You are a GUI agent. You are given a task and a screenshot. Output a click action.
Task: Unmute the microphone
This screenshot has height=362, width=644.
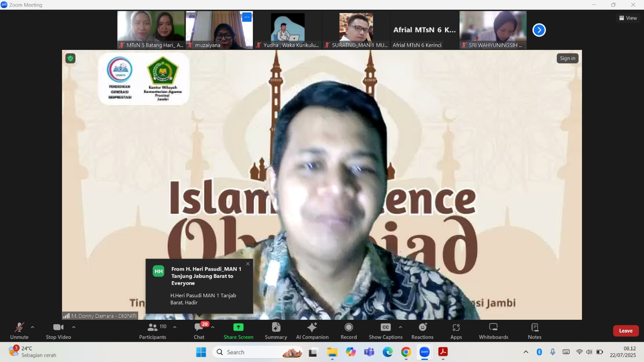tap(19, 331)
